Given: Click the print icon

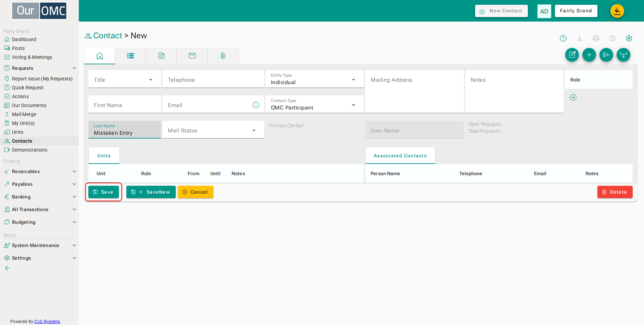Looking at the screenshot, I should [x=596, y=38].
